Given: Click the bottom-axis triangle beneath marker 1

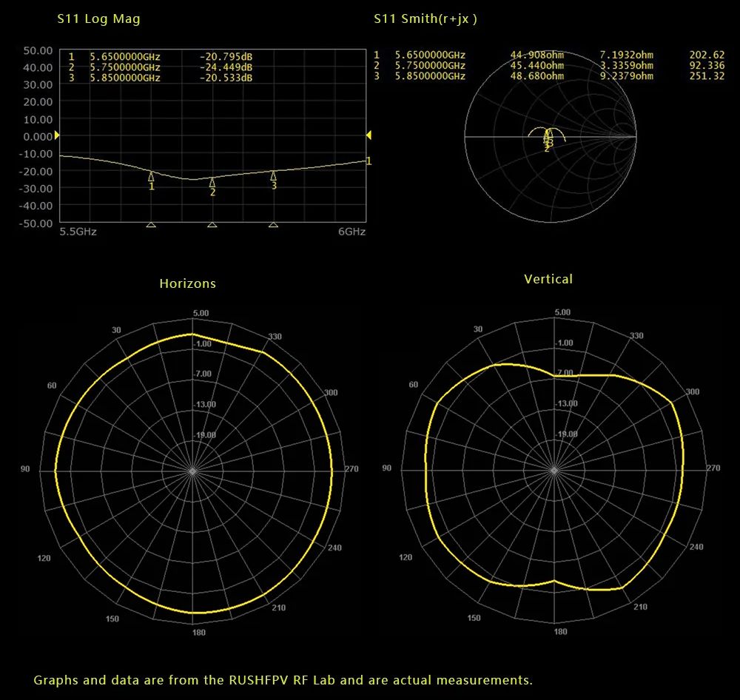Looking at the screenshot, I should coord(151,224).
